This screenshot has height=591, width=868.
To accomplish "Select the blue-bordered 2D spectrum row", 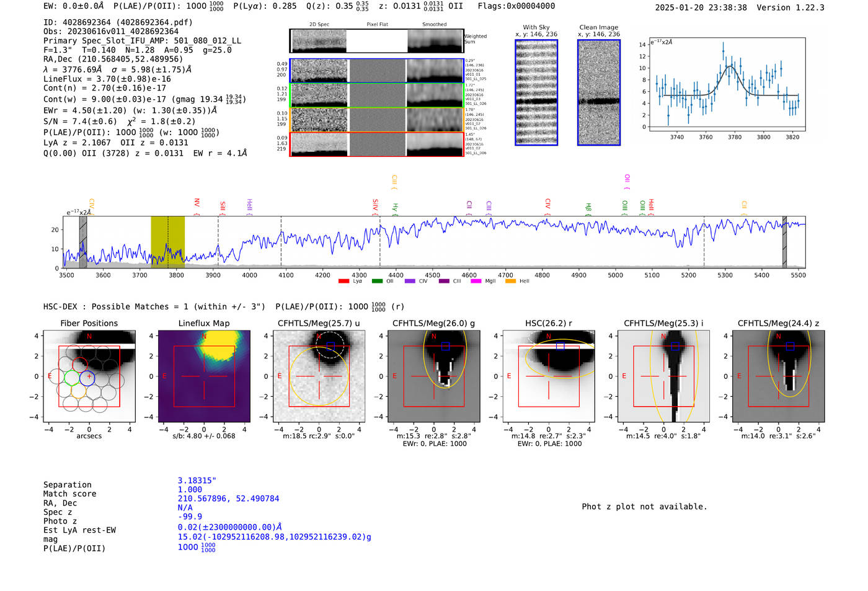I will pyautogui.click(x=377, y=71).
